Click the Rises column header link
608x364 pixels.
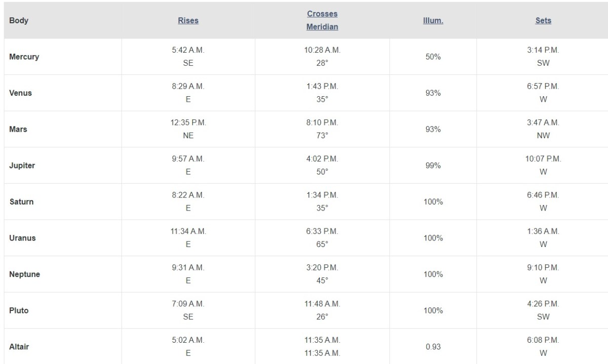click(188, 21)
